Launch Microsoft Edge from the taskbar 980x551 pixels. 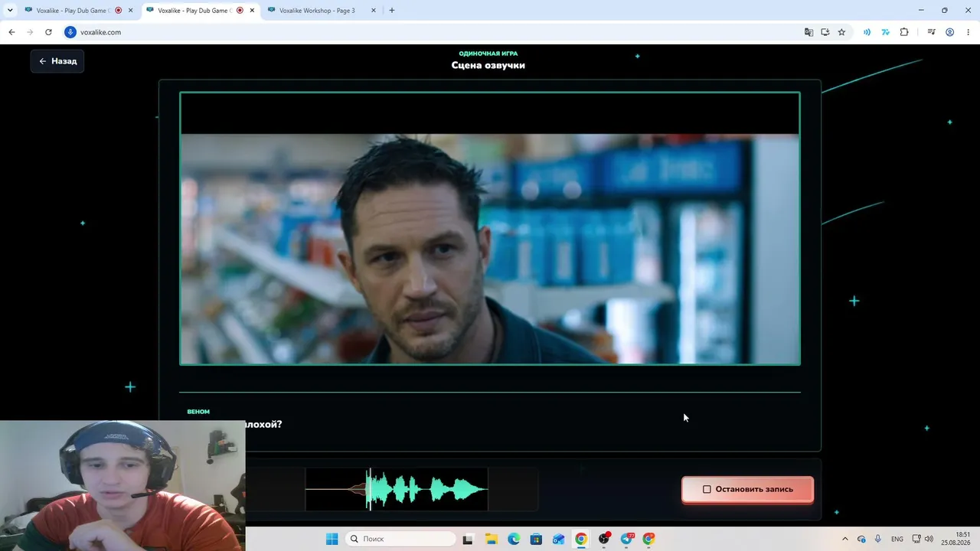[x=514, y=539]
